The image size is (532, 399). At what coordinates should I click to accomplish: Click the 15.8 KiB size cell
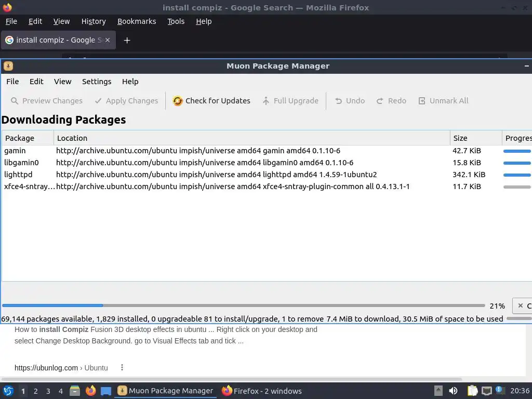(x=467, y=163)
